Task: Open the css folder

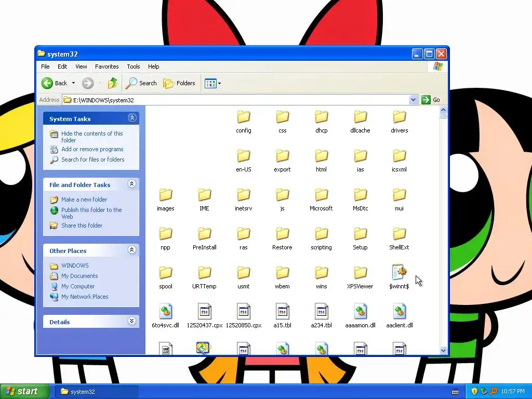Action: [x=282, y=122]
